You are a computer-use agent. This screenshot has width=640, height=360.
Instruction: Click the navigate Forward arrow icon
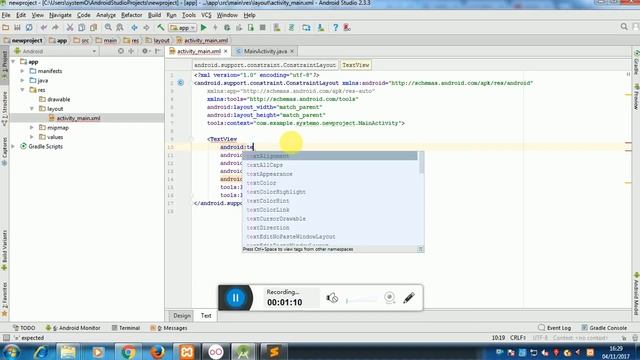tap(146, 28)
